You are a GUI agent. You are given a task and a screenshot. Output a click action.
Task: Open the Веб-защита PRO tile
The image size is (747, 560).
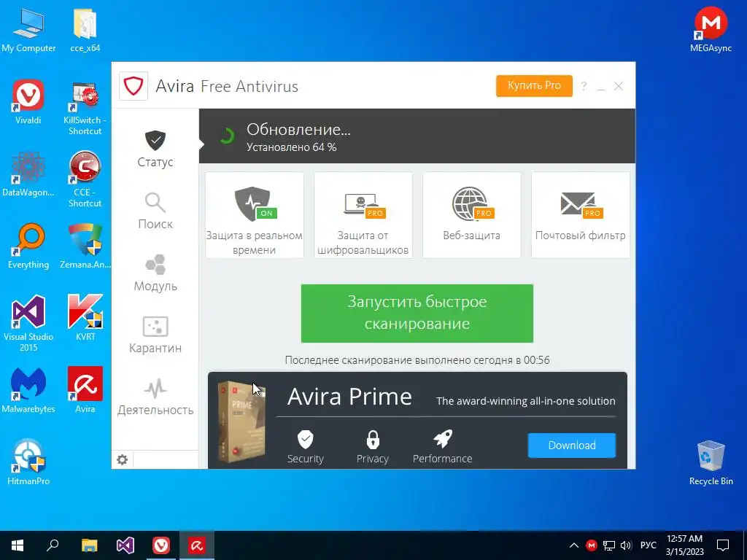click(x=472, y=215)
